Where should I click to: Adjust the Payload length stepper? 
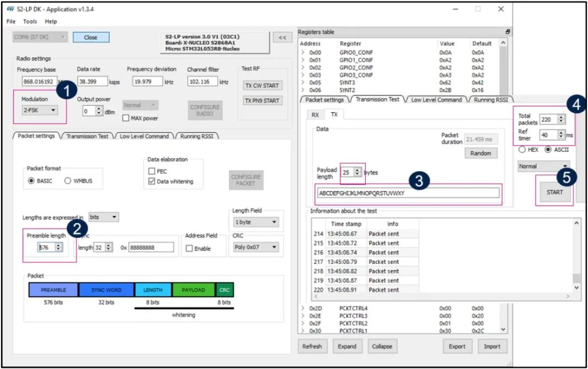click(357, 172)
